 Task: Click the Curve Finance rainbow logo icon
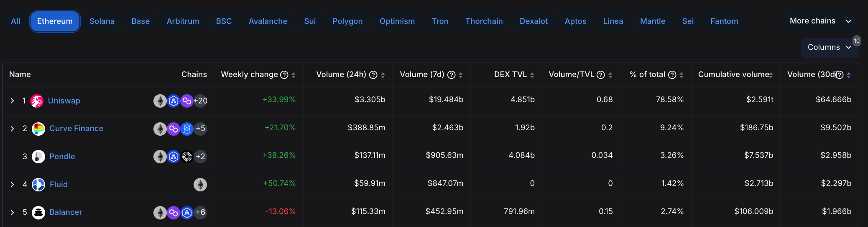click(38, 129)
